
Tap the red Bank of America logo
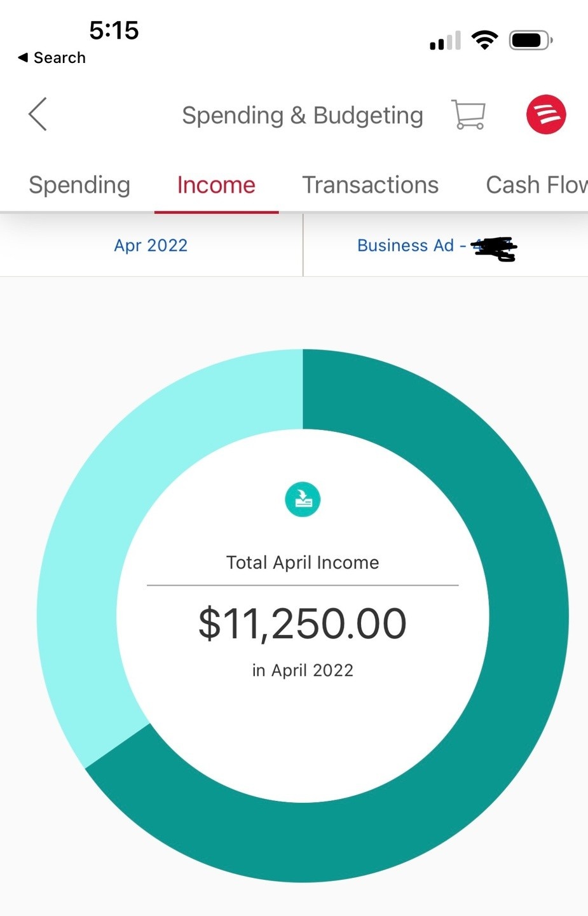pyautogui.click(x=545, y=114)
